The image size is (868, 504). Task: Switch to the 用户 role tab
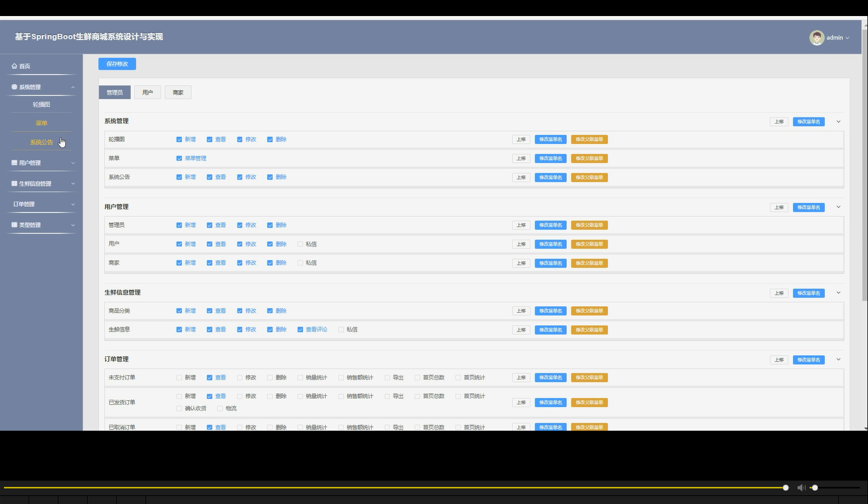pos(148,92)
